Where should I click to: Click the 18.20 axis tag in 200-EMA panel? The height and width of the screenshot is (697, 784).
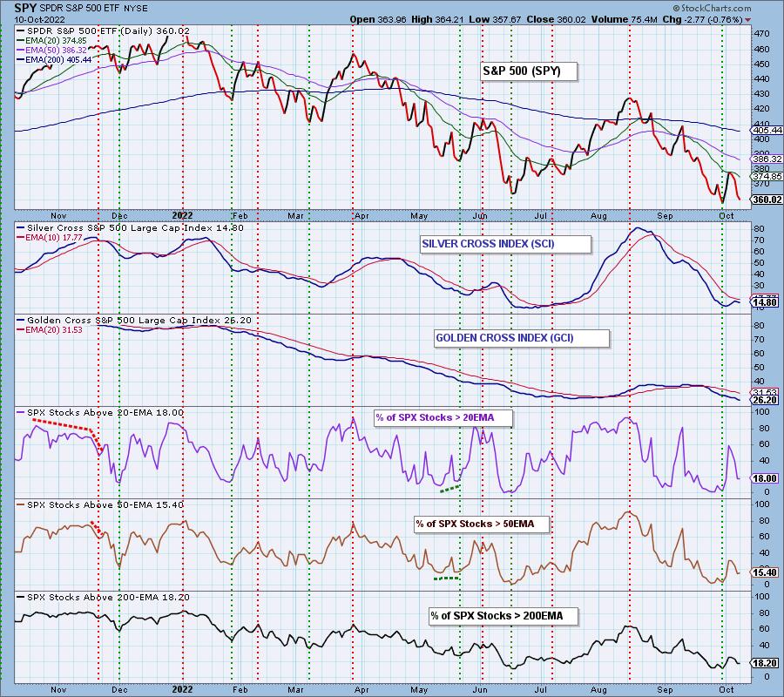click(x=767, y=664)
